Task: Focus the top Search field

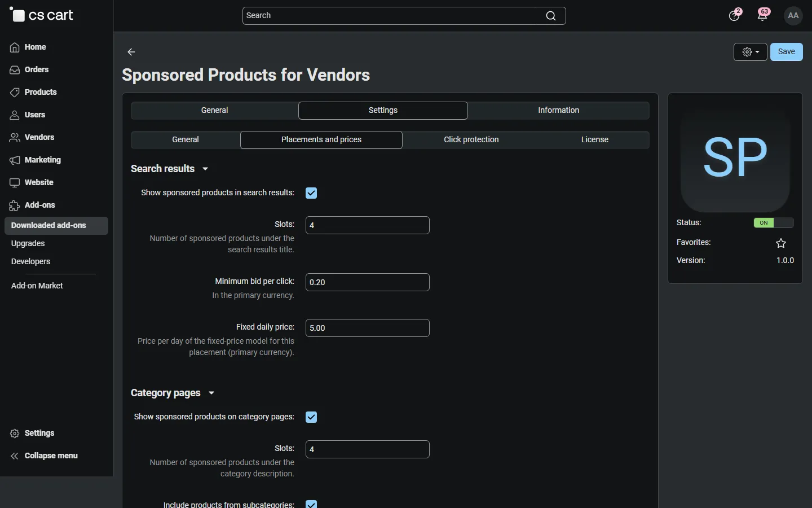Action: click(404, 16)
